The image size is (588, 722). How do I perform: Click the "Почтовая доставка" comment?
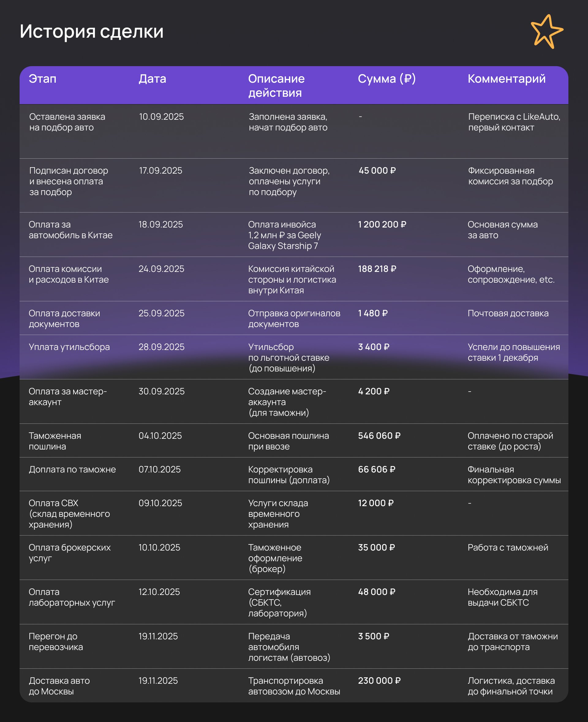[x=508, y=313]
